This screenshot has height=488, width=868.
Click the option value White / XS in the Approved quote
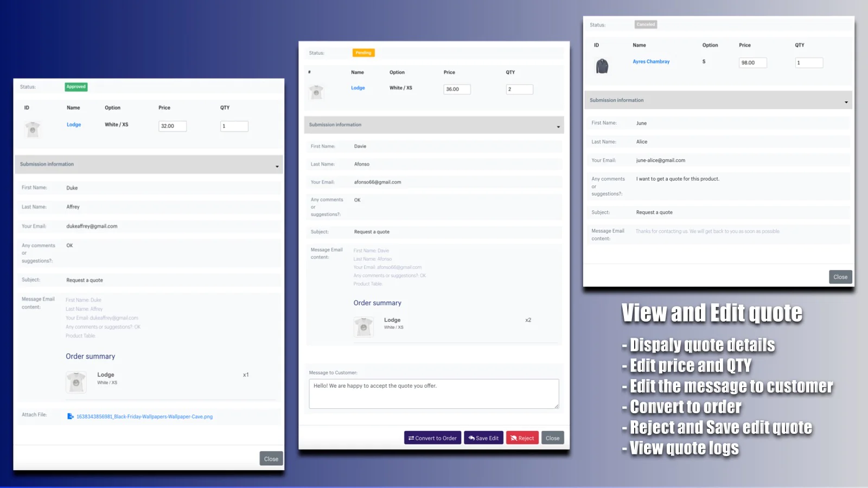coord(117,125)
